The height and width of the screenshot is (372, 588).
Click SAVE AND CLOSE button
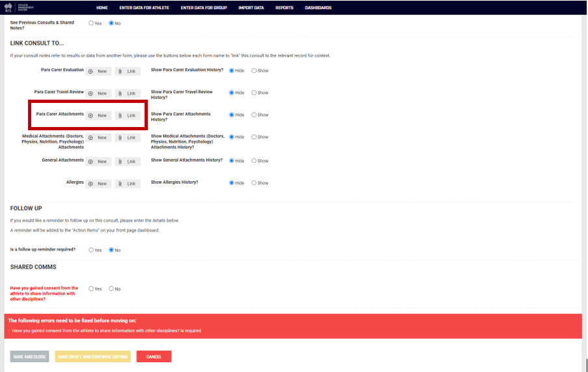pos(29,356)
